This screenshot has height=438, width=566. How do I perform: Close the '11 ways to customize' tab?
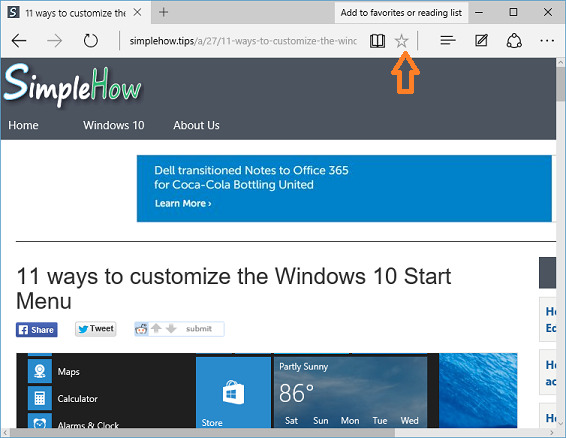point(137,12)
